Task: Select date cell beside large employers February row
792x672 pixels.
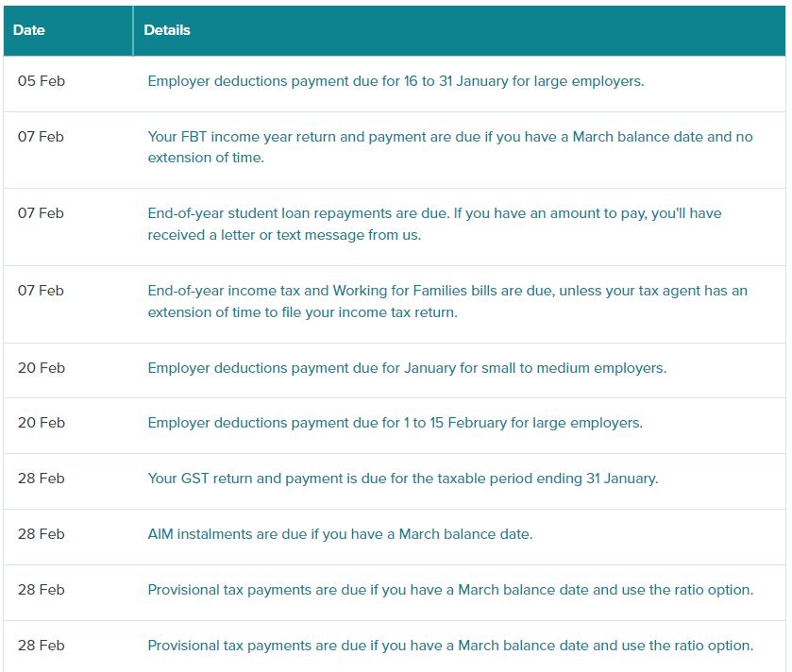Action: click(42, 423)
